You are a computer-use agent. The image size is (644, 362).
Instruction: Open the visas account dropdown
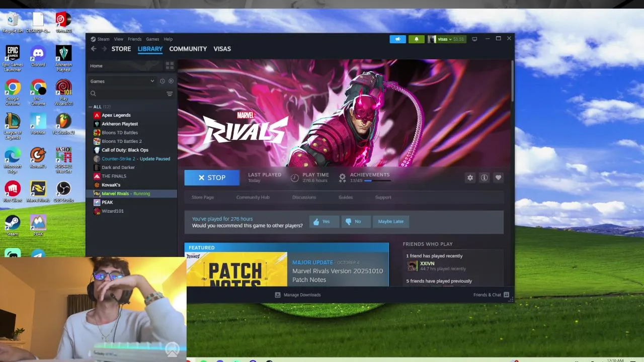click(x=446, y=39)
